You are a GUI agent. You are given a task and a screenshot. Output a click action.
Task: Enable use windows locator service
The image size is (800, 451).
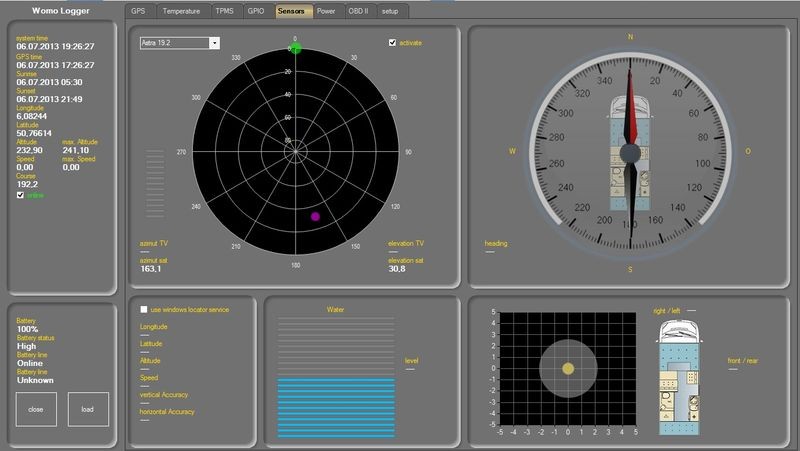(144, 310)
